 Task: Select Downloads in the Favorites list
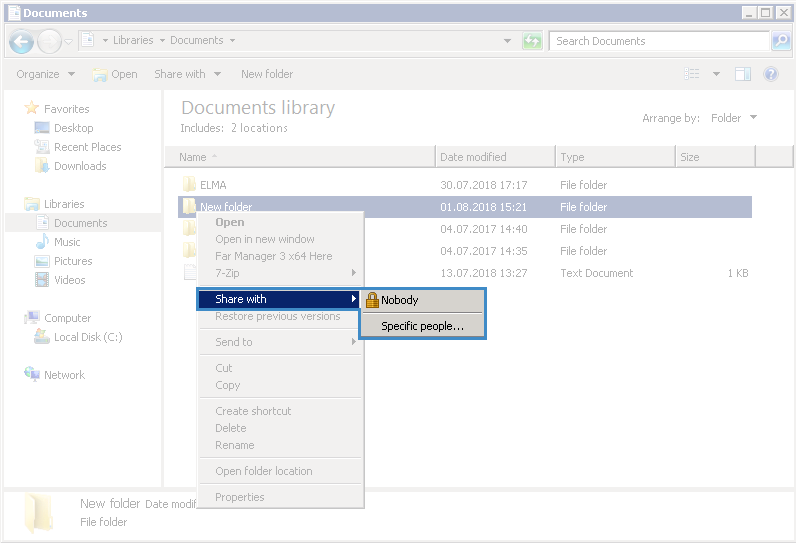pos(80,166)
